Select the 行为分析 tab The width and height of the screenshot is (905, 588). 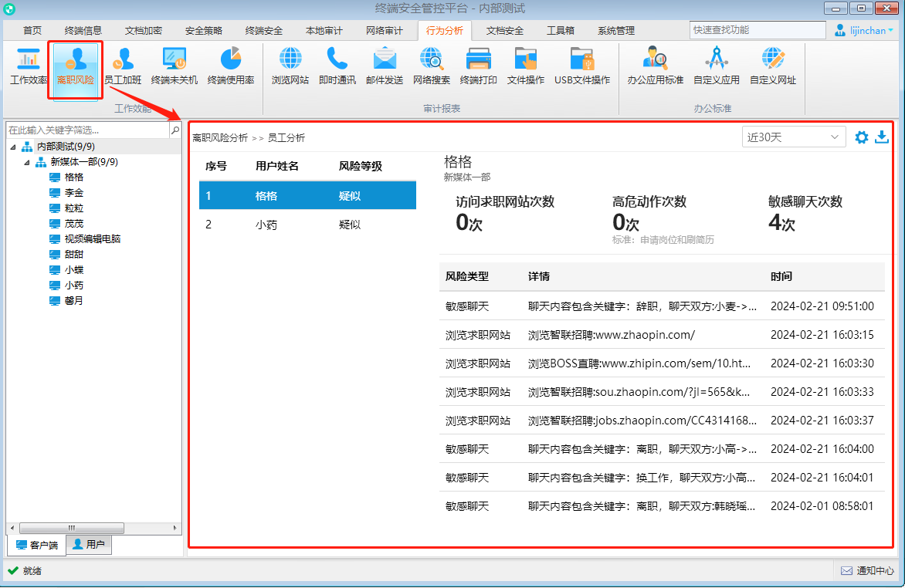[x=445, y=31]
